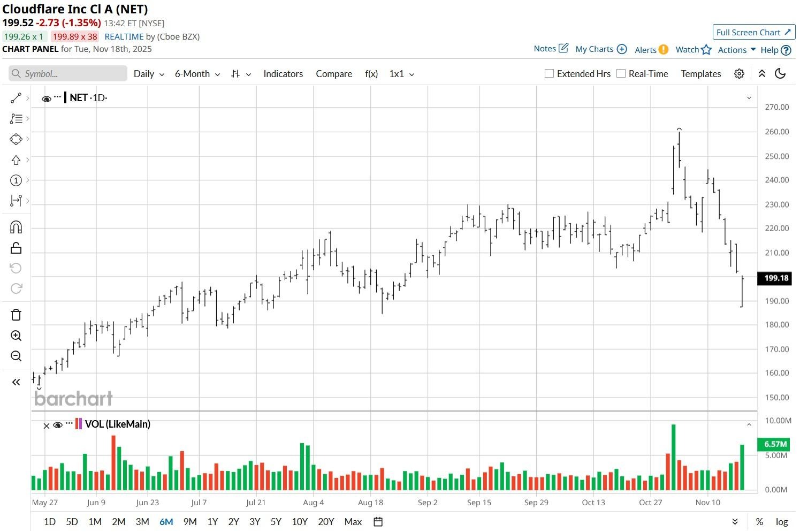Open the VOL indicator more-options menu
Viewport: 800px width, 532px height.
pyautogui.click(x=69, y=423)
